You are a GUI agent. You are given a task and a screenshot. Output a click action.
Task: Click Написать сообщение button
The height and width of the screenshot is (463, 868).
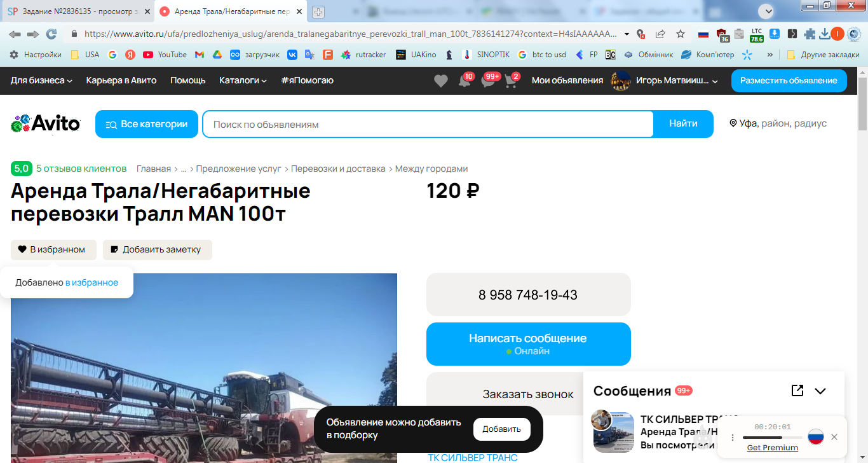tap(529, 344)
